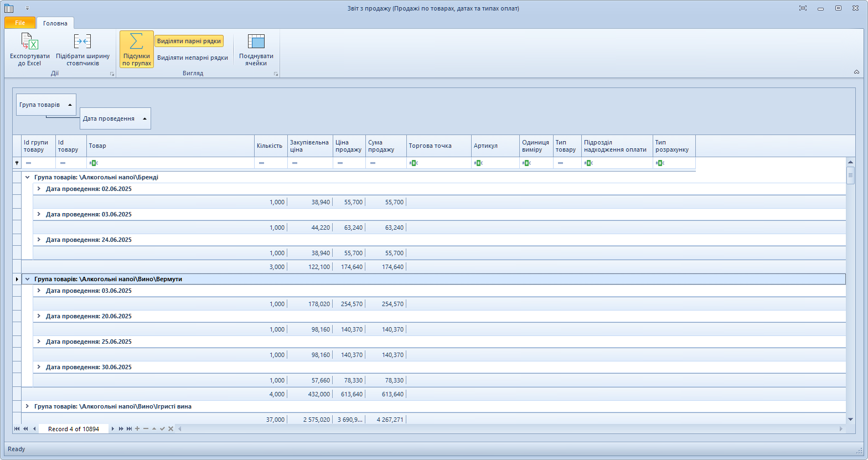
Task: Open 'Дії' group dialog launcher
Action: point(112,74)
